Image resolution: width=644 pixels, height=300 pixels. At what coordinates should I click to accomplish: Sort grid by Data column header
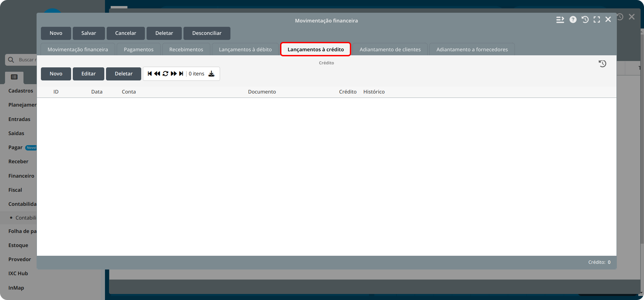[97, 92]
